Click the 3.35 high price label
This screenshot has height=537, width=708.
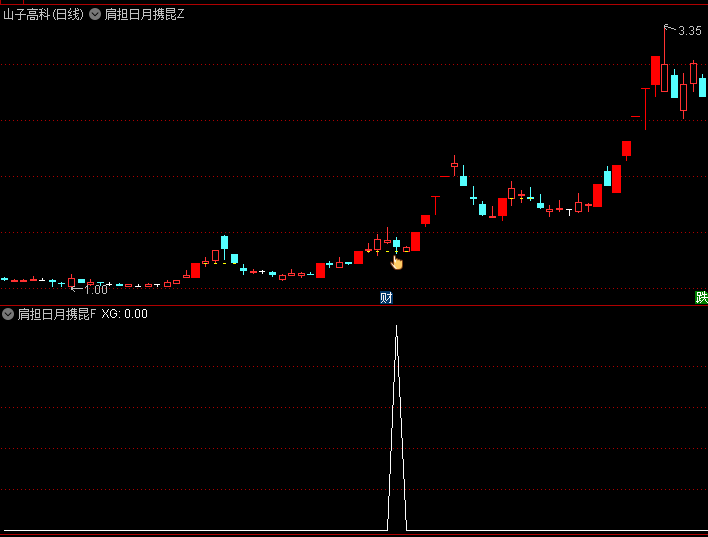click(690, 31)
